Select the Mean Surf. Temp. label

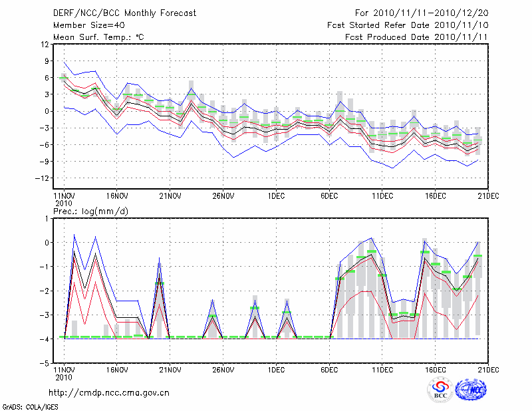[x=98, y=37]
